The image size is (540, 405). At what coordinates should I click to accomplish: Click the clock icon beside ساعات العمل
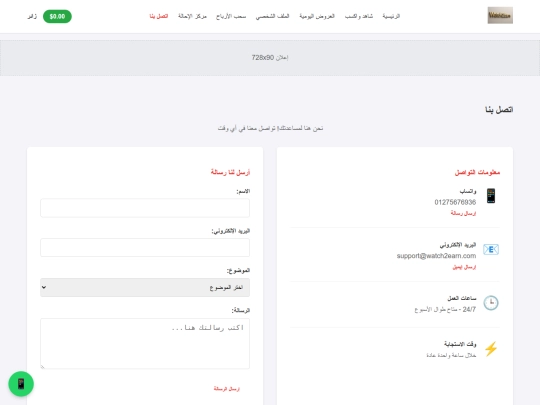(491, 303)
